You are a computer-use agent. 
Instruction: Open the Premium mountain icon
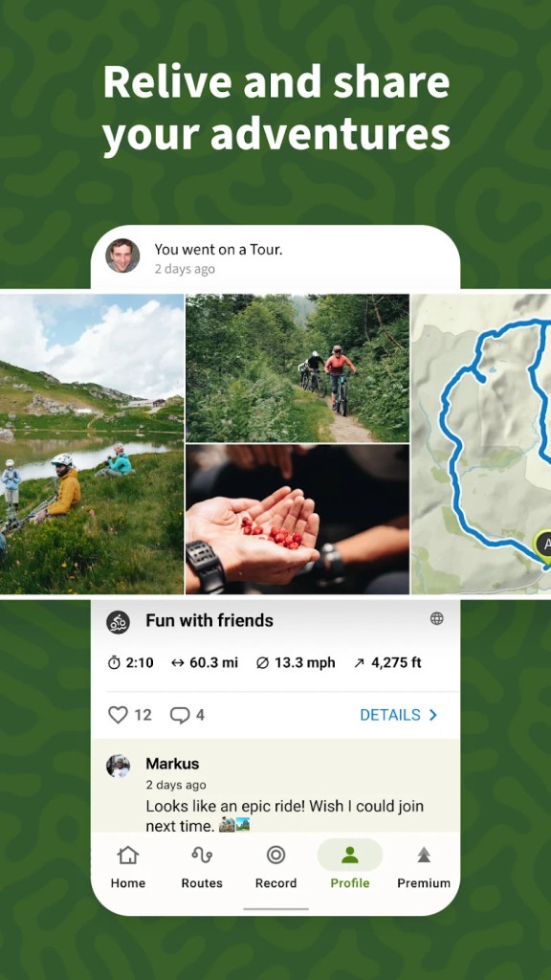424,855
